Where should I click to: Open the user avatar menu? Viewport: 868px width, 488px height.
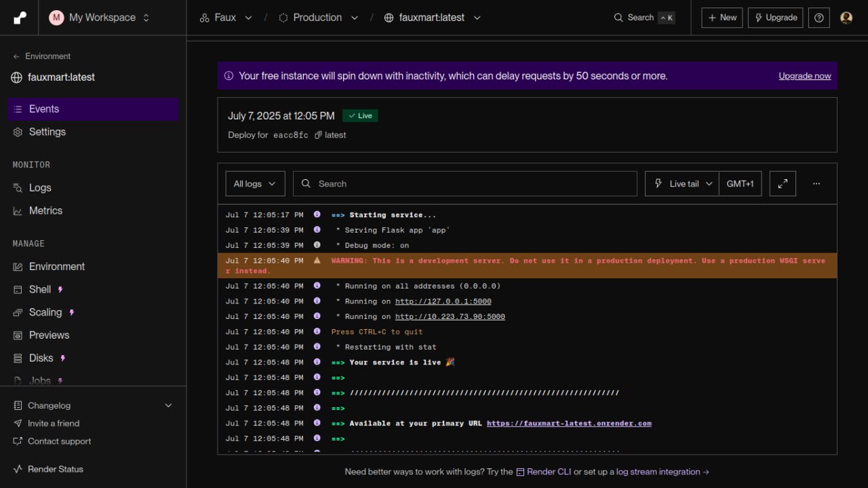click(x=846, y=18)
